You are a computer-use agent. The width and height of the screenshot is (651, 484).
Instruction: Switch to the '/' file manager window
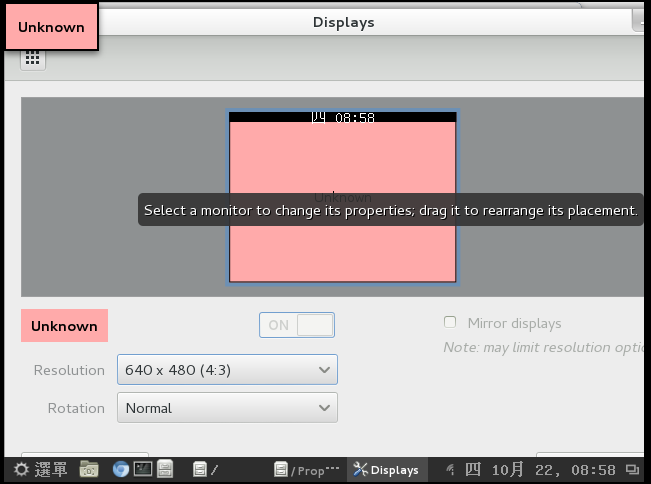click(x=206, y=470)
